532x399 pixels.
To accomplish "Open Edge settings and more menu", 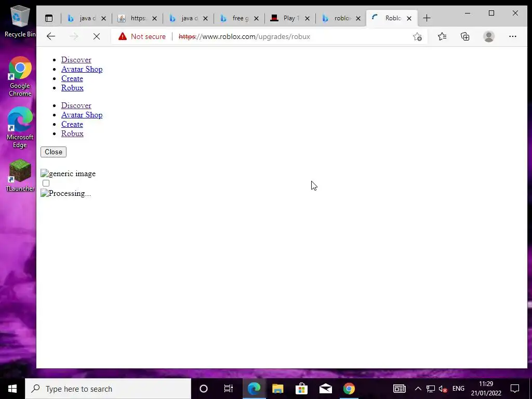I will pos(513,36).
